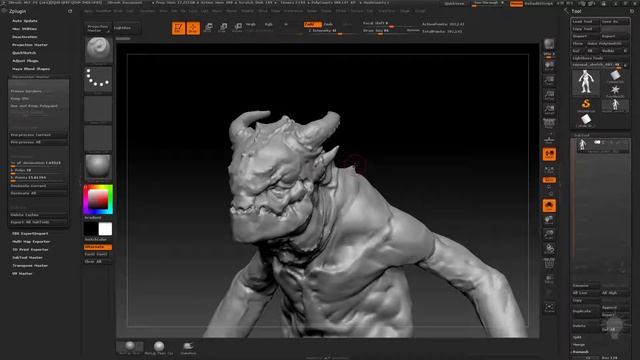Click Make PolyMesh3D button

[x=607, y=44]
